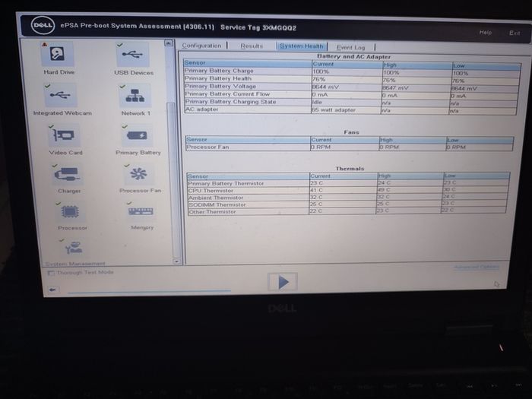Click the Dell logo in header
This screenshot has width=532, height=399.
(x=43, y=25)
